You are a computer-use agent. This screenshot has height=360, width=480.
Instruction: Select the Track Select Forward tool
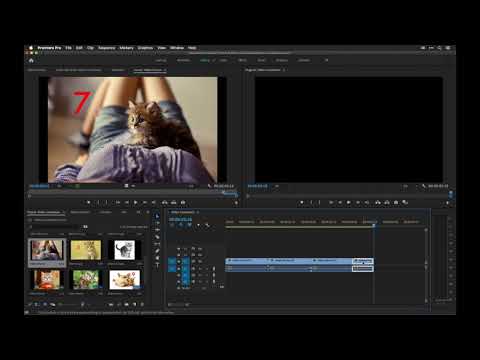(x=157, y=223)
